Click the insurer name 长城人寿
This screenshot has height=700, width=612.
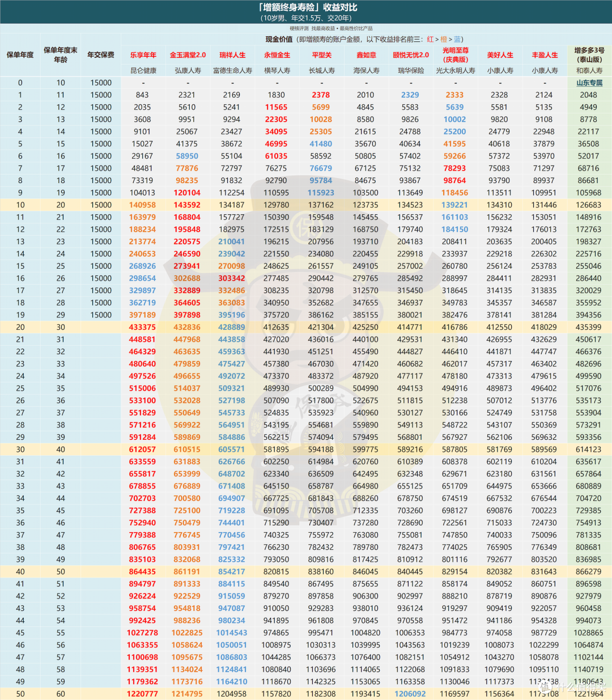click(x=321, y=71)
